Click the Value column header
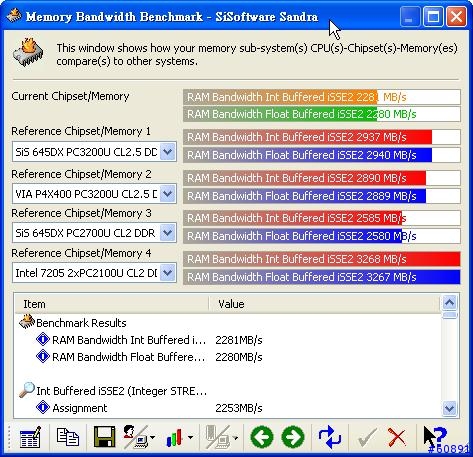This screenshot has width=473, height=457. [x=325, y=304]
